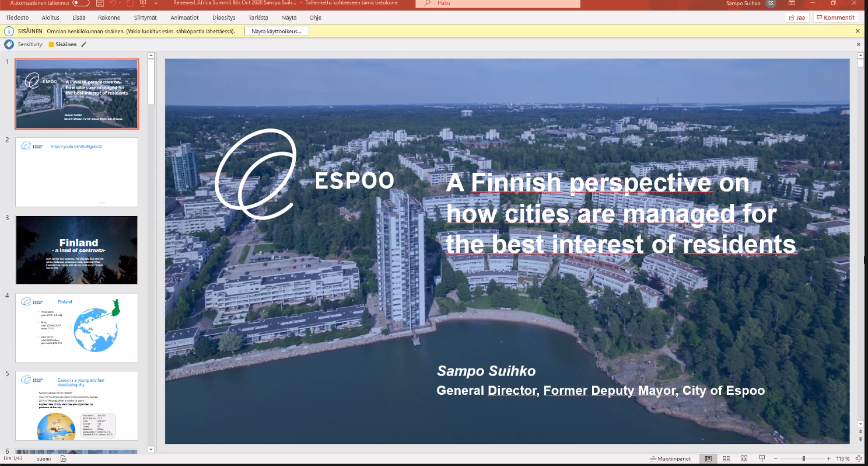The width and height of the screenshot is (868, 466).
Task: Click the slide title text box
Action: coord(621,214)
